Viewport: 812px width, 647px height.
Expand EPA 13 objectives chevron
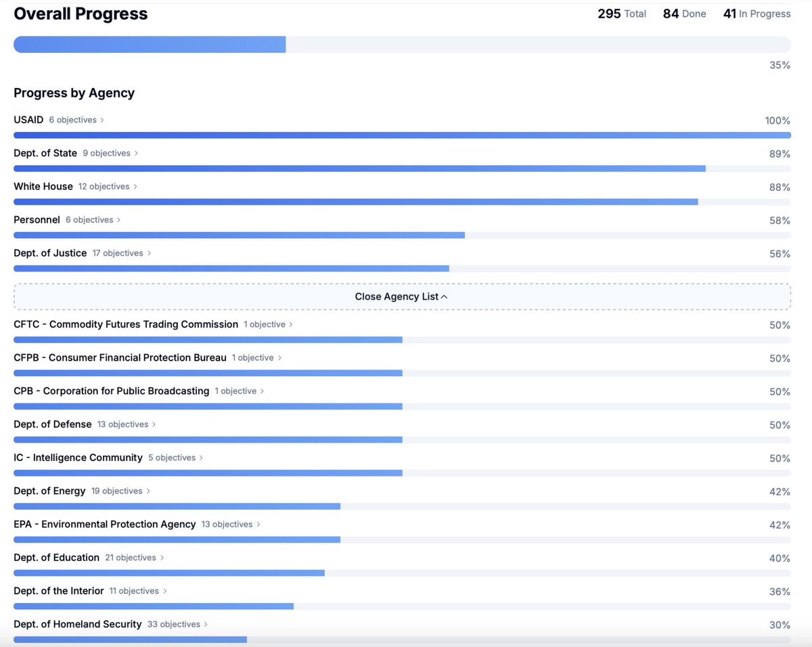point(258,525)
